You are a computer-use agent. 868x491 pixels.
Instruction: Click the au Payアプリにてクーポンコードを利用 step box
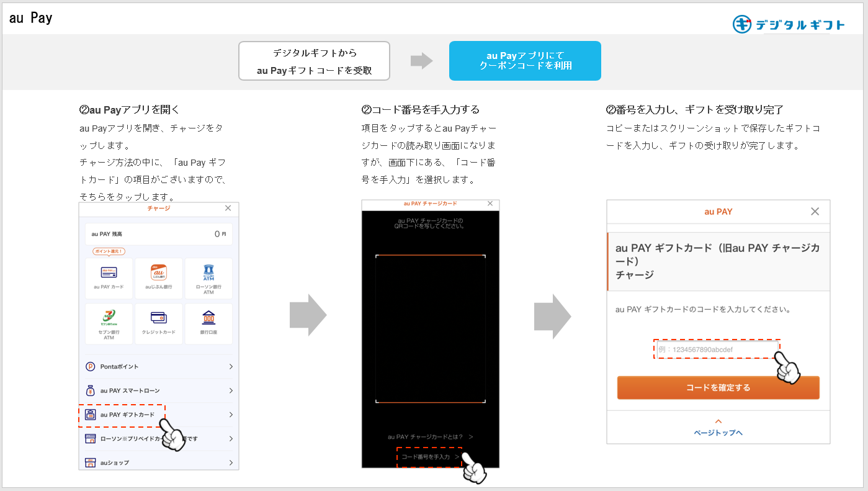(x=525, y=61)
